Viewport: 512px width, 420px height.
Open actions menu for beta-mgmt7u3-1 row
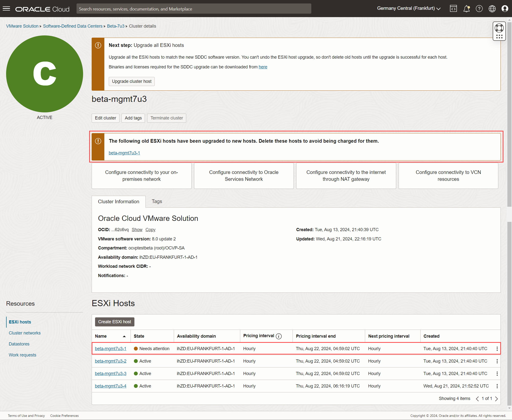497,349
